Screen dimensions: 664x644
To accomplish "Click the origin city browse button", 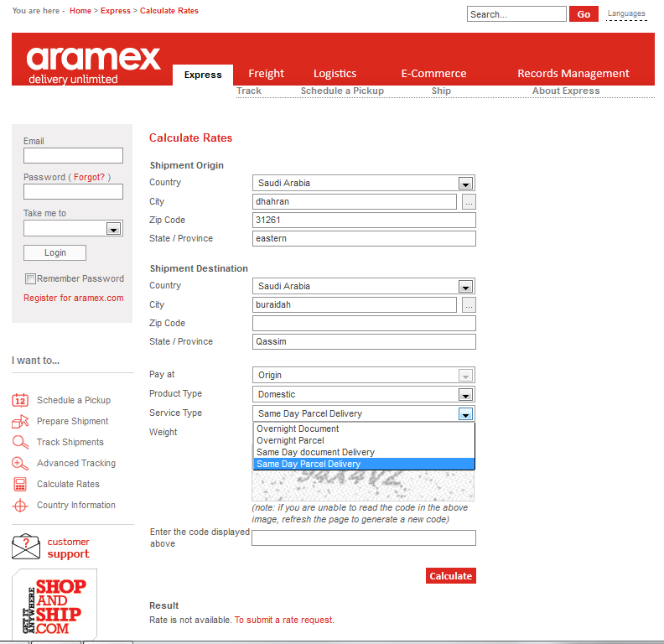I will coord(469,202).
